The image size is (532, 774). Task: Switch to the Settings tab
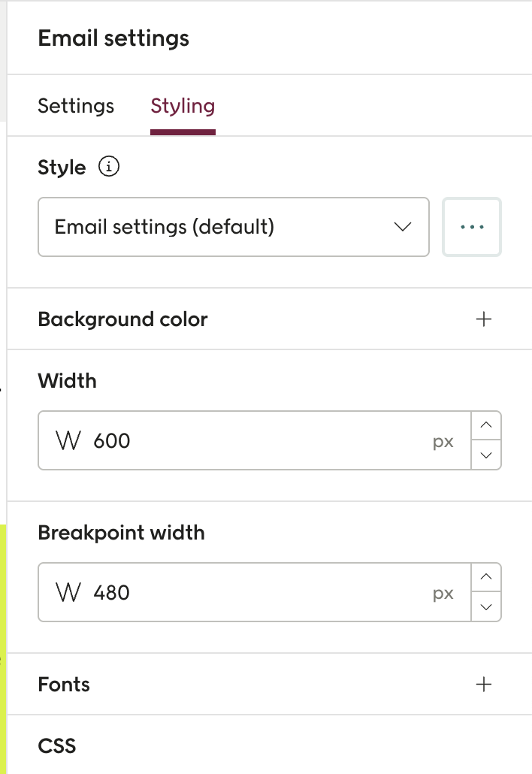(75, 106)
